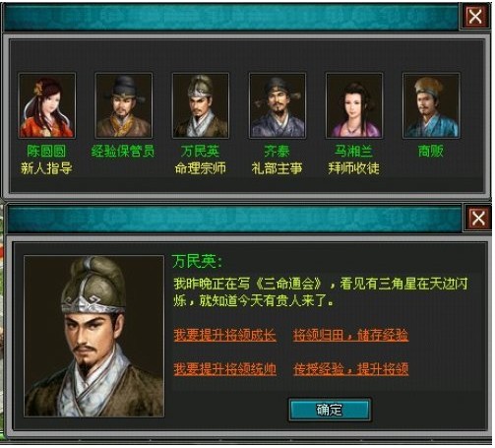Click the 命理宗师 title label
The width and height of the screenshot is (495, 448).
click(x=201, y=168)
